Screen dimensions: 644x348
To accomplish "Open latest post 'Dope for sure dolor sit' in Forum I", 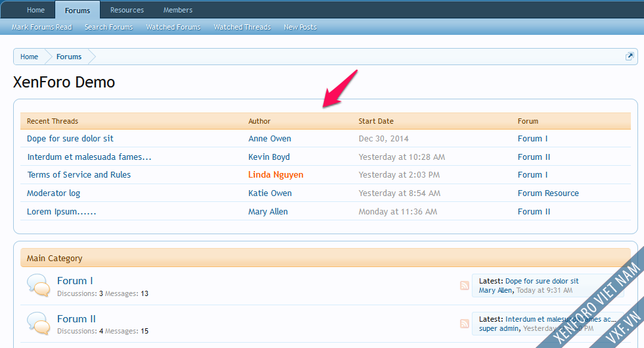I will [x=541, y=281].
